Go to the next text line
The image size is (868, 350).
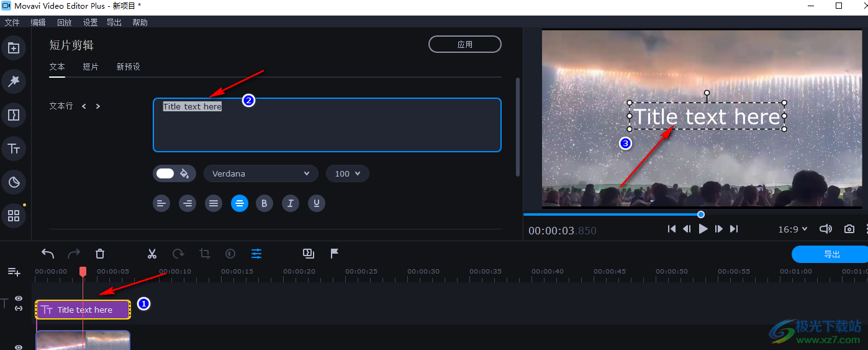97,106
